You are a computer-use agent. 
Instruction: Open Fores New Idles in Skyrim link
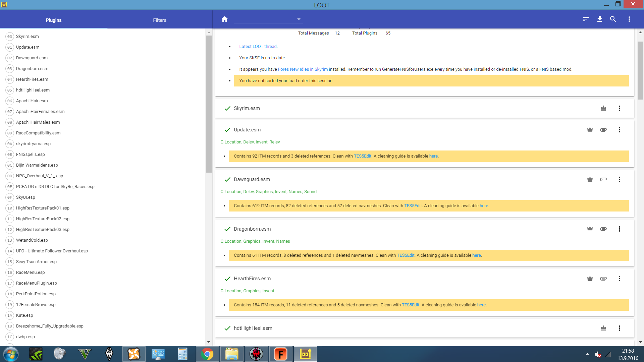pos(303,69)
